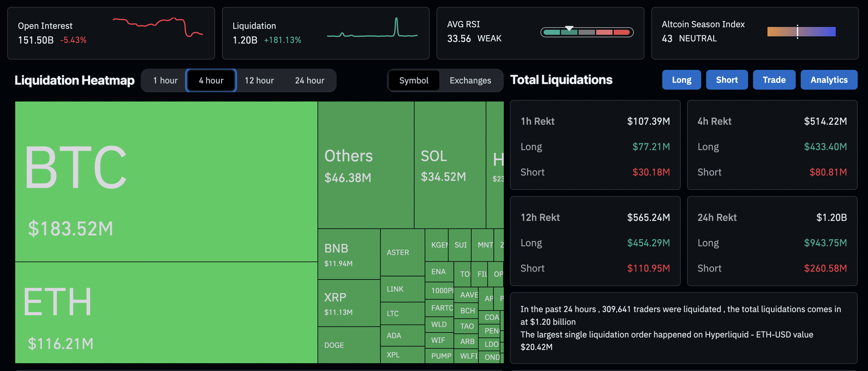
Task: Select the 1 hour timeframe
Action: (x=165, y=80)
